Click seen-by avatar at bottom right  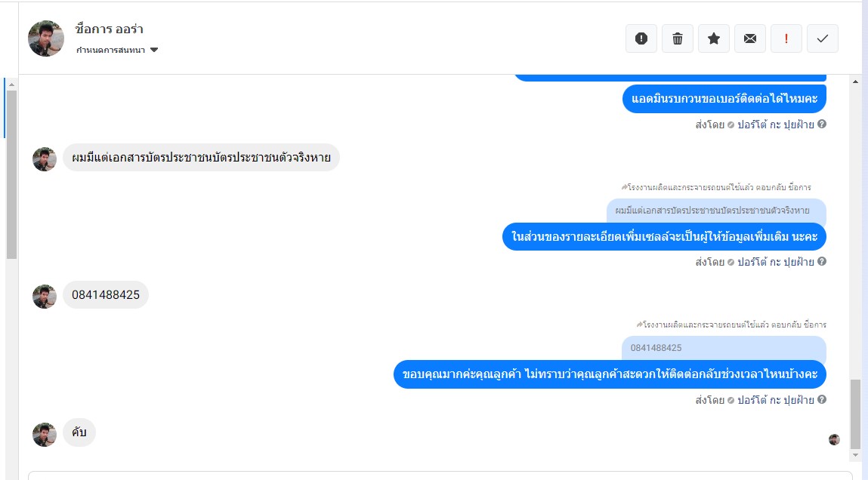point(834,440)
